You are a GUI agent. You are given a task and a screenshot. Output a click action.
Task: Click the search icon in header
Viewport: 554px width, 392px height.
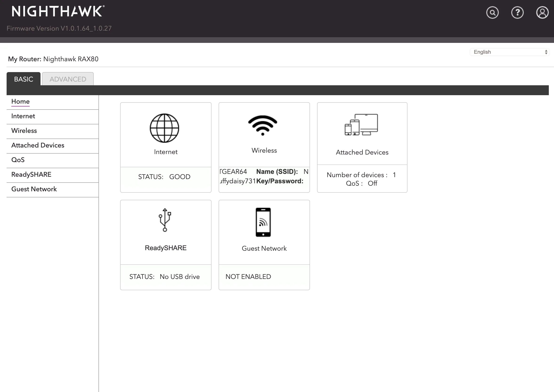492,12
